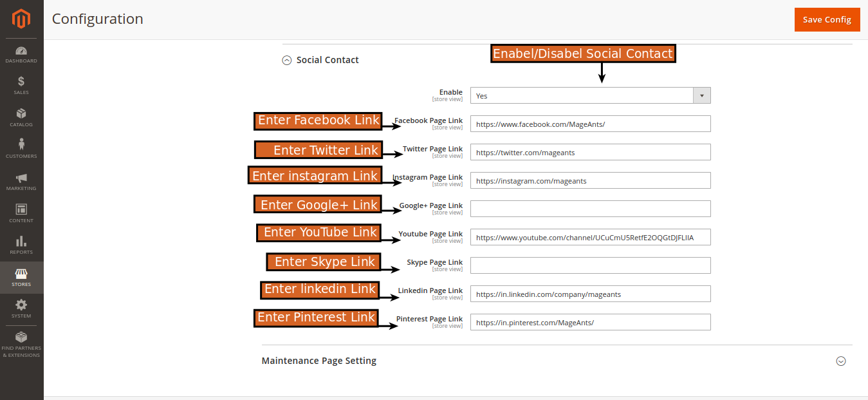The image size is (868, 400).
Task: Click the Twitter Page Link label
Action: tap(432, 149)
